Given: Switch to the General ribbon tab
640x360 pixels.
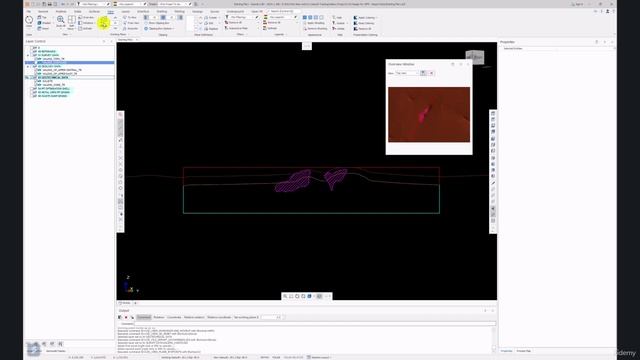Looking at the screenshot, I should click(43, 11).
